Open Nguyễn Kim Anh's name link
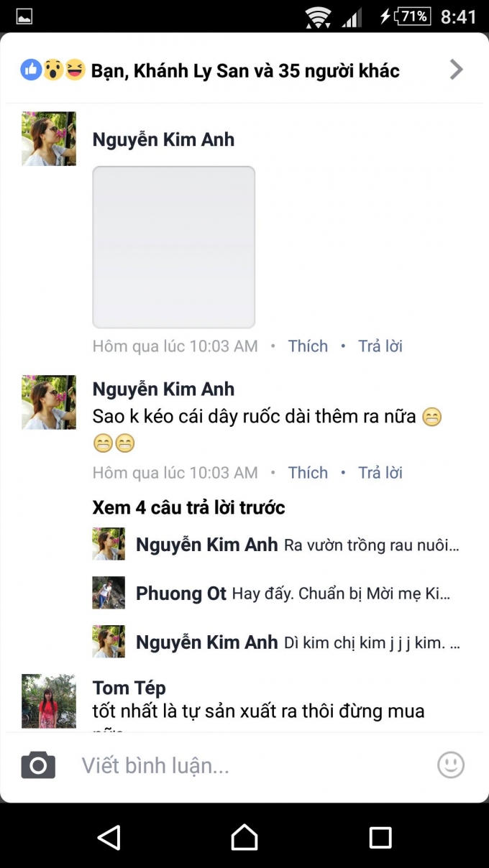This screenshot has height=868, width=489. point(163,139)
